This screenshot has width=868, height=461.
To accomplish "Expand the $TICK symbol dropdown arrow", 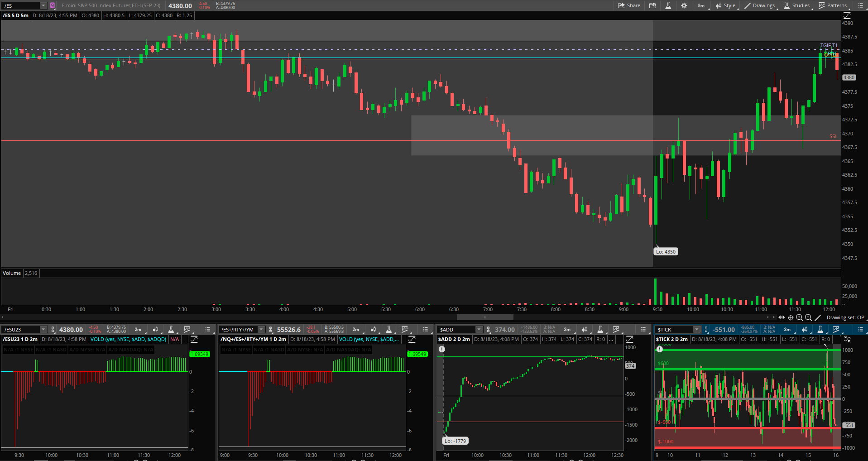I will click(x=697, y=329).
